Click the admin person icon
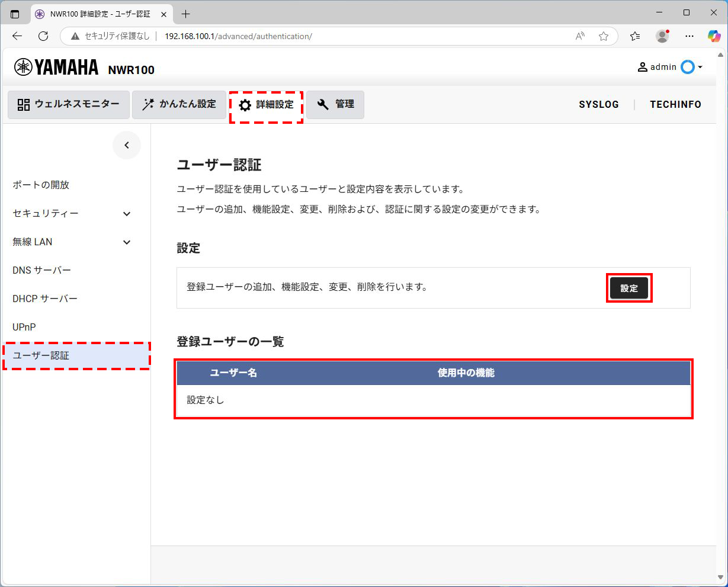The height and width of the screenshot is (587, 728). click(642, 67)
